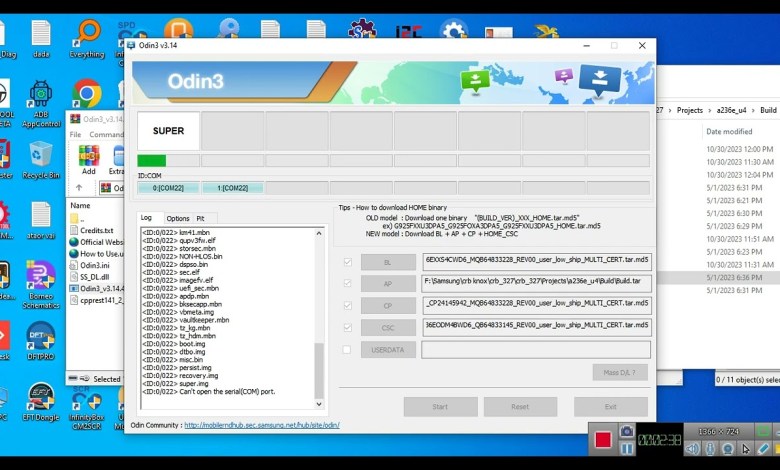This screenshot has height=470, width=780.
Task: Switch to the Options tab
Action: click(178, 218)
